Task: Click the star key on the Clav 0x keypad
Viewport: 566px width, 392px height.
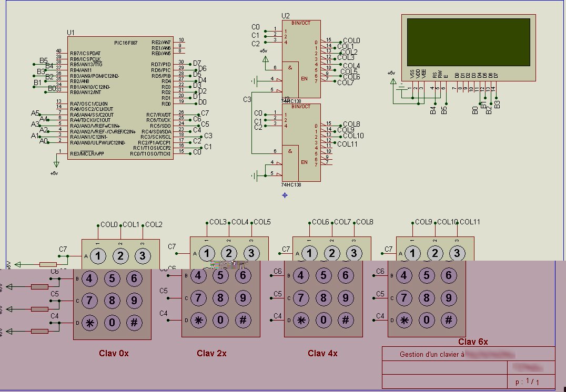Action: 89,323
